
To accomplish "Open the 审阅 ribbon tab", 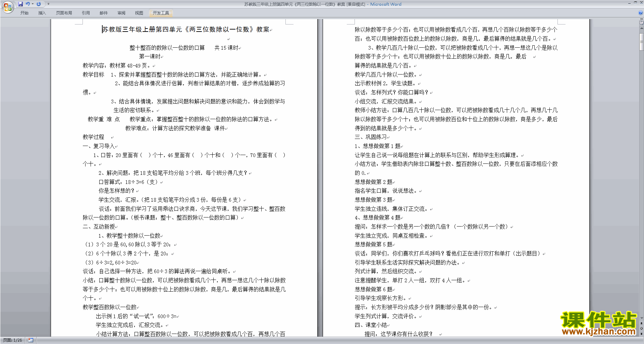I will (121, 13).
